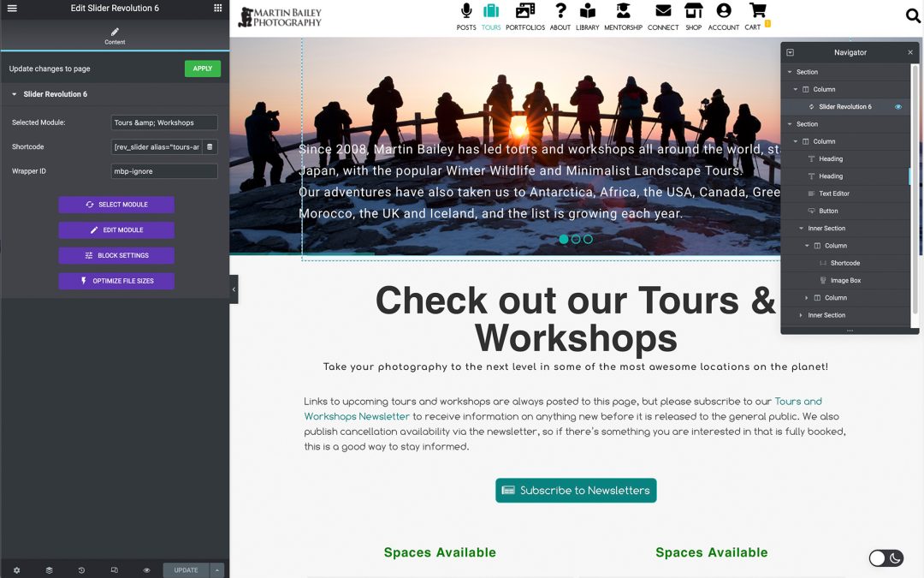924x578 pixels.
Task: Preview changes with the eye icon
Action: pyautogui.click(x=146, y=569)
